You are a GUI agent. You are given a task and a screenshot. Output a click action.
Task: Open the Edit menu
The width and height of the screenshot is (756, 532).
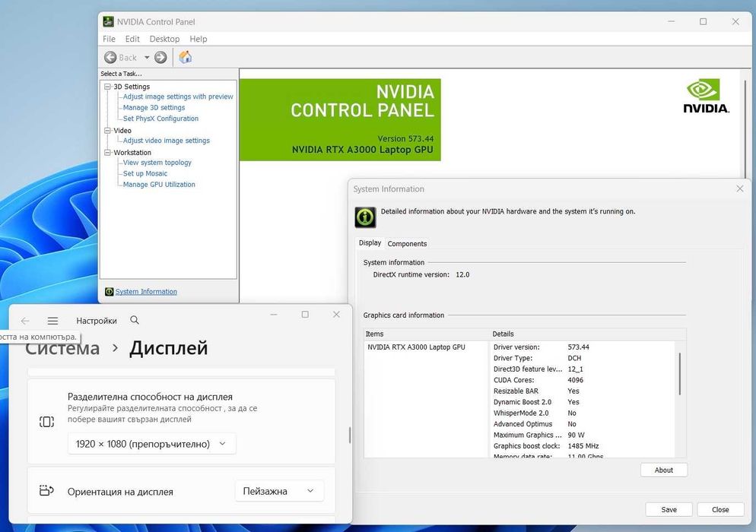[132, 39]
